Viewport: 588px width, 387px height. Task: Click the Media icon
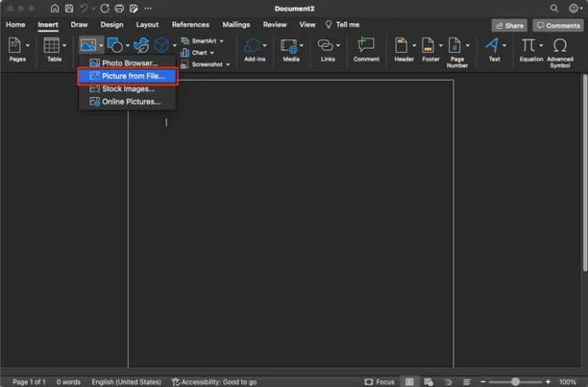[x=289, y=46]
